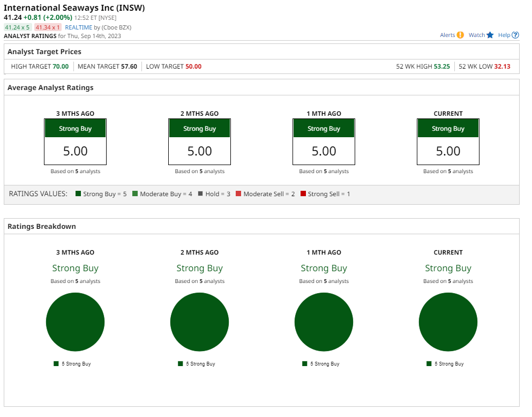The width and height of the screenshot is (532, 417).
Task: Click the 3 Mths Ago pie chart
Action: (75, 322)
